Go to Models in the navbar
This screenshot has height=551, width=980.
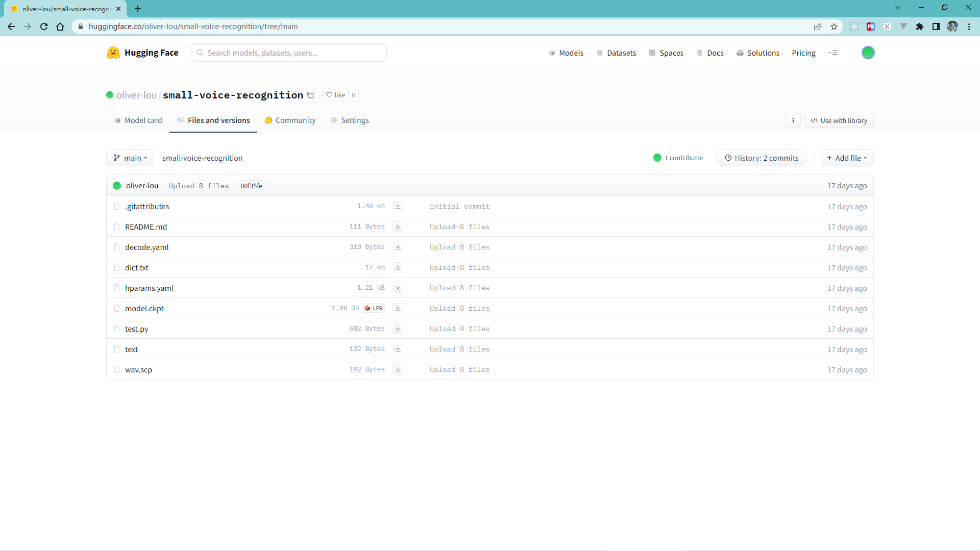pyautogui.click(x=566, y=53)
